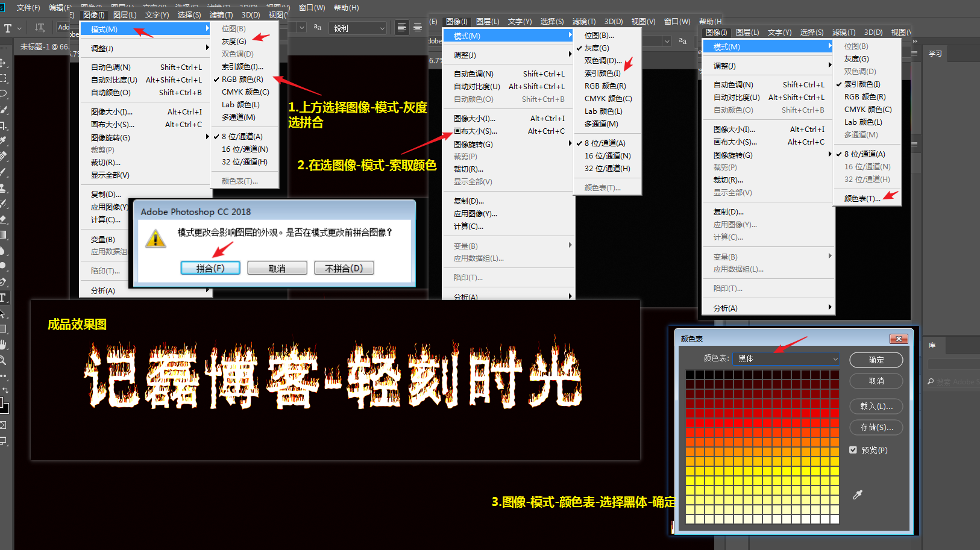Screen dimensions: 980x550
Task: Toggle the 预览(P) preview checkbox
Action: point(853,450)
